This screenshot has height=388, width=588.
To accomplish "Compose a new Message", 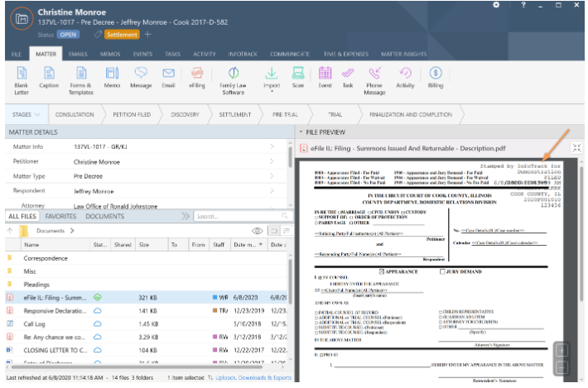I will tap(141, 78).
